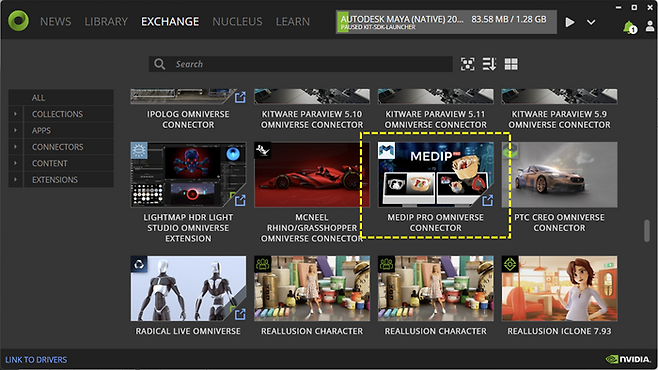The height and width of the screenshot is (370, 658).
Task: Expand the CONNECTORS category arrow
Action: (x=16, y=147)
